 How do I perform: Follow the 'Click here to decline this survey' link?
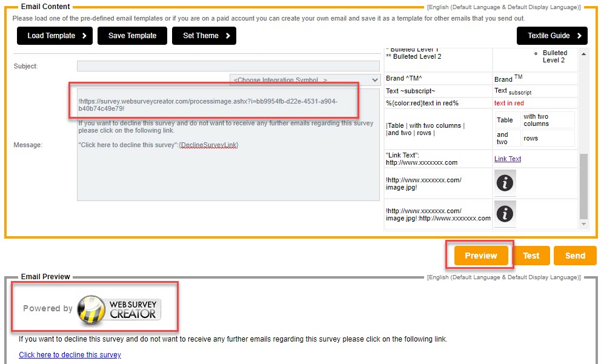pos(70,355)
